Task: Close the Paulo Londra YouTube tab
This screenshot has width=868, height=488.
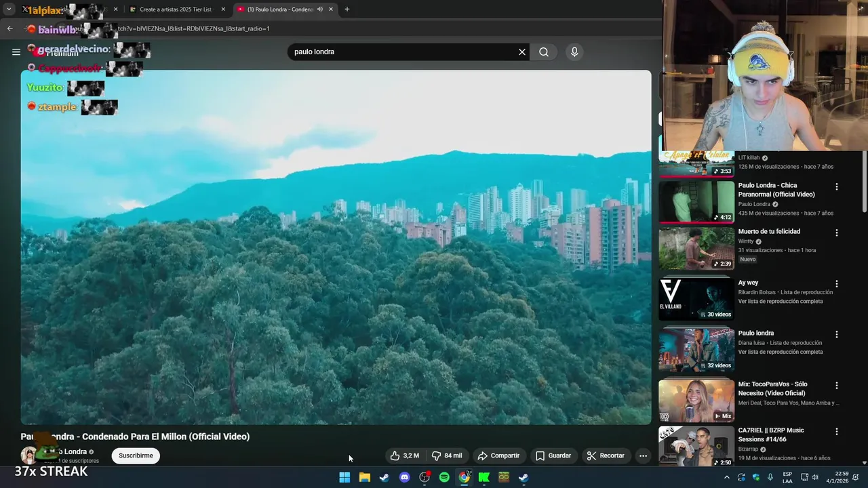Action: pos(331,9)
